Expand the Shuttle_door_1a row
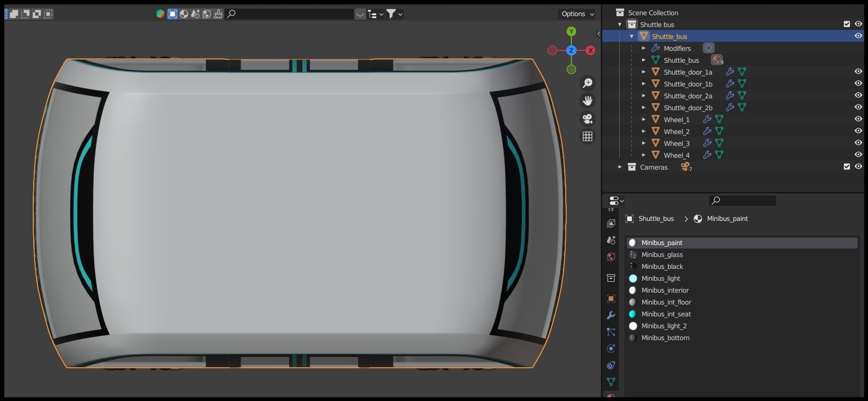Viewport: 868px width, 401px height. click(644, 72)
